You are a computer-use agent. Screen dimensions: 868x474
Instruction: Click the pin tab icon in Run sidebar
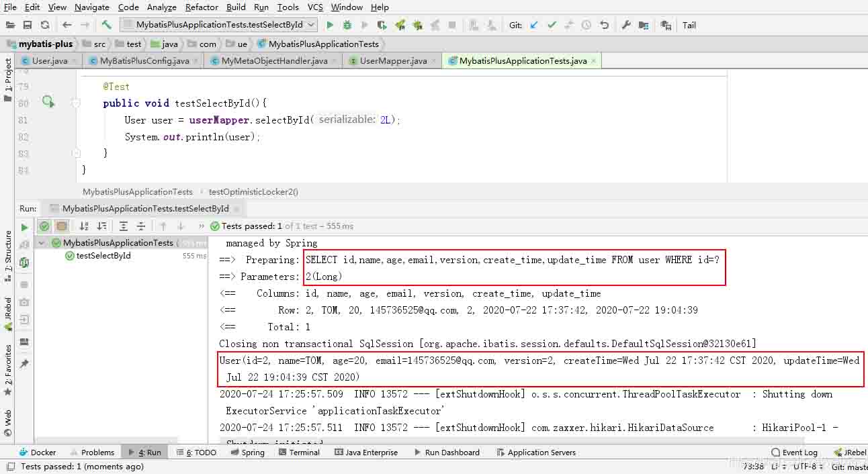pyautogui.click(x=25, y=363)
